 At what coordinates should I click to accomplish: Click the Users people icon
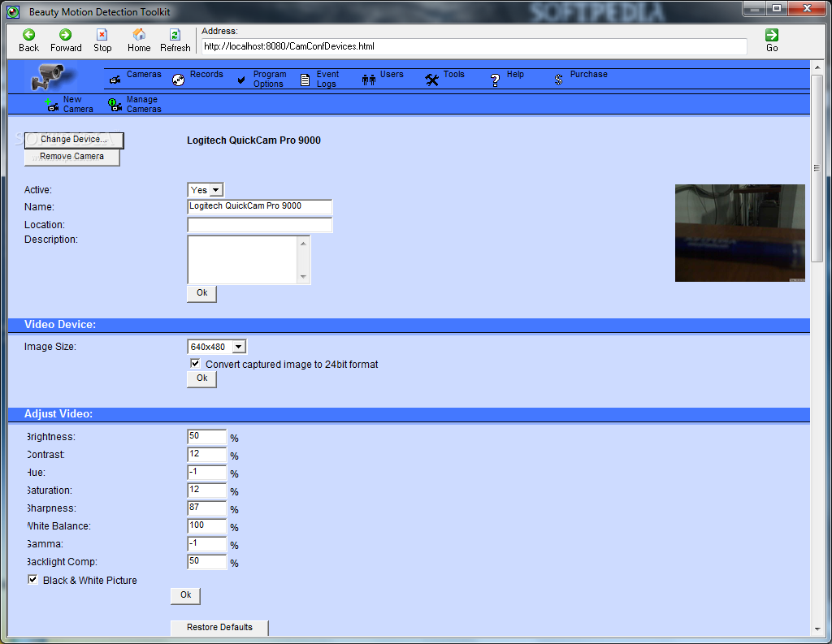[x=368, y=80]
